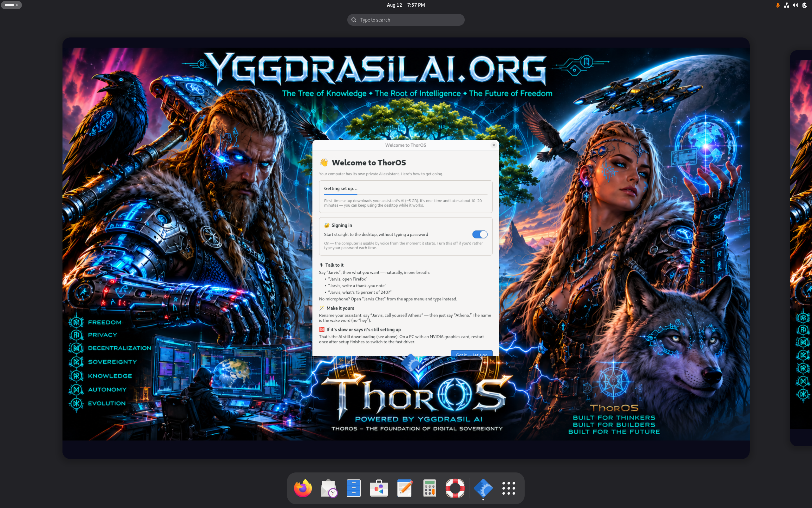Switch to the second workspace thumbnail on the right

click(x=801, y=248)
